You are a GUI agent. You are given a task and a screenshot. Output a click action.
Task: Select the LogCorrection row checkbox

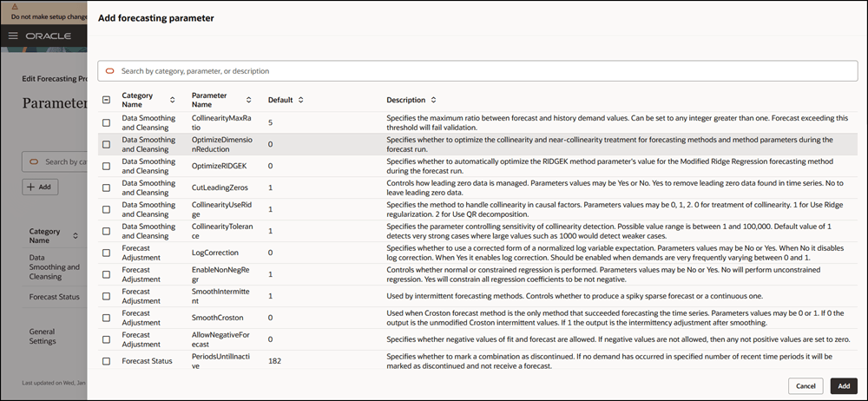pos(106,253)
